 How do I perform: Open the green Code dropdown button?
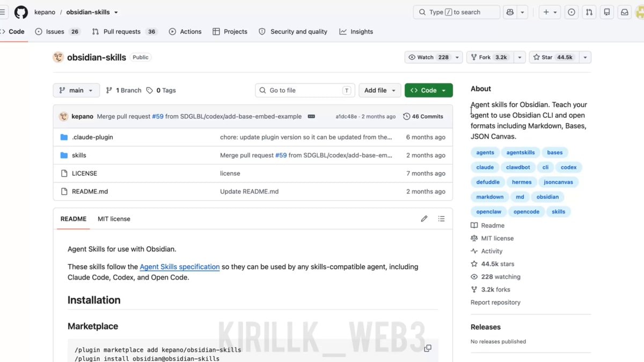(x=429, y=91)
